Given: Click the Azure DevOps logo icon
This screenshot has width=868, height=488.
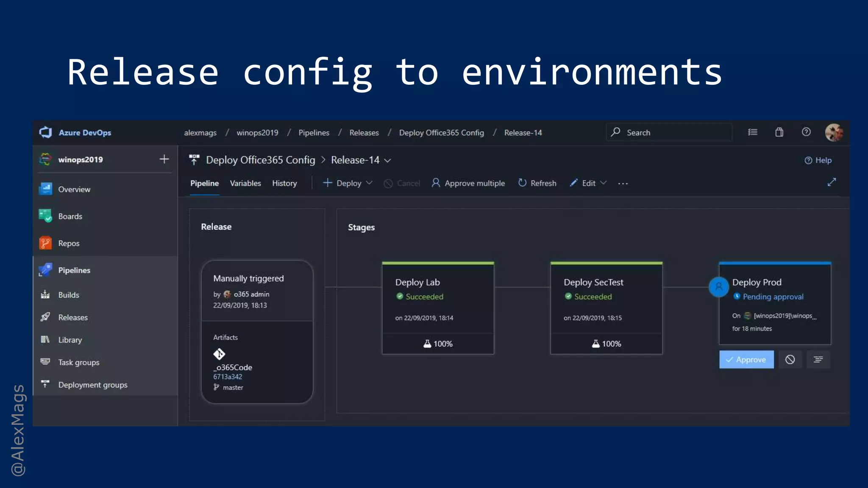Looking at the screenshot, I should 45,133.
